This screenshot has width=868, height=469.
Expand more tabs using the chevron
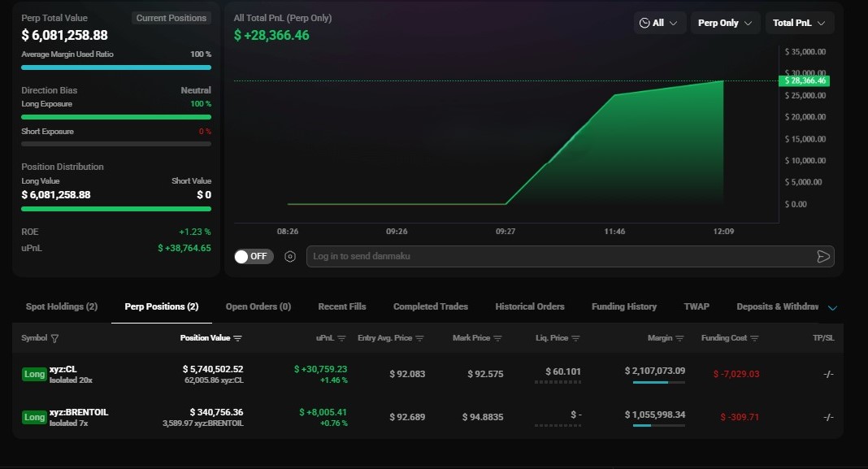(x=832, y=307)
